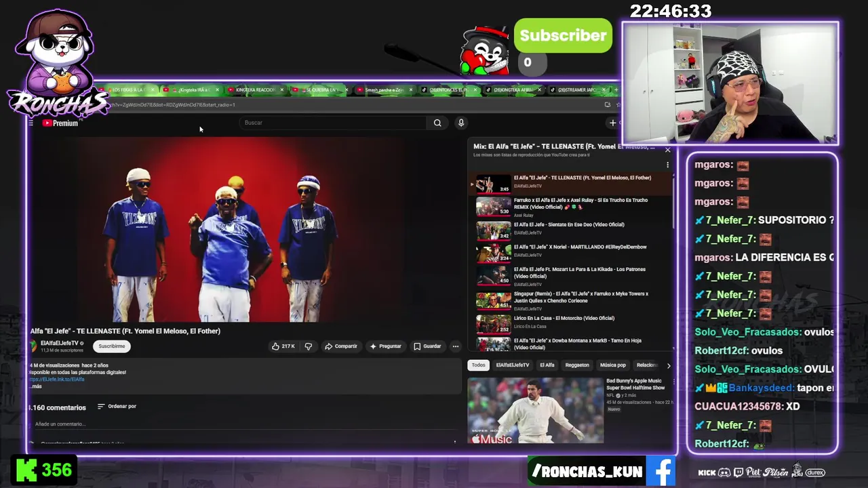Click the create plus icon in YouTube header

[x=612, y=123]
